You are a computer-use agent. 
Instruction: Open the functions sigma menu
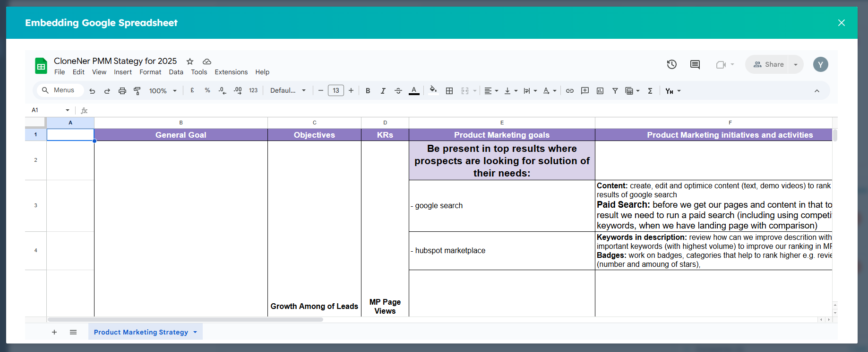[650, 91]
